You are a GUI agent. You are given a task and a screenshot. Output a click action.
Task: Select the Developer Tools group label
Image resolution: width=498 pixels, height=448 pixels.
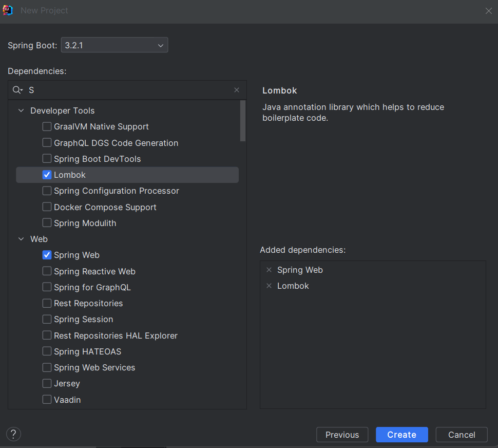(62, 110)
